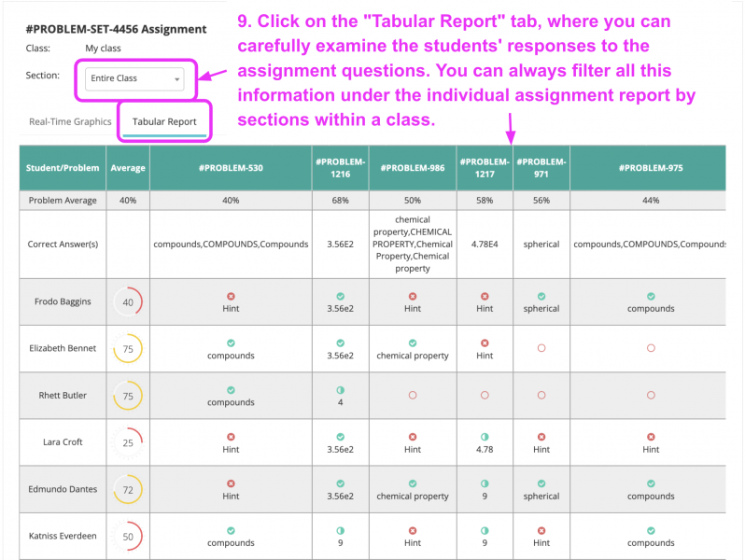
Task: Click Frodo Baggins' green check for #PROBLEM-1216
Action: 341,297
